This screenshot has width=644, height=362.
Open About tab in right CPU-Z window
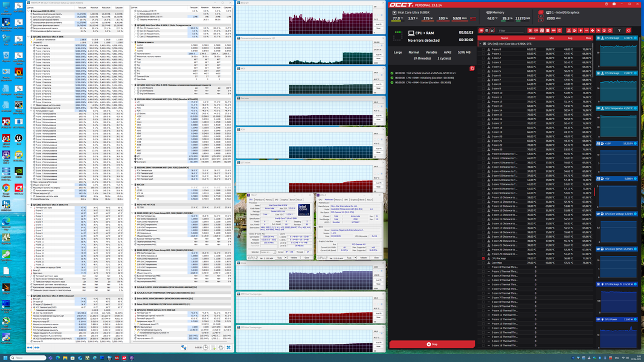(369, 200)
